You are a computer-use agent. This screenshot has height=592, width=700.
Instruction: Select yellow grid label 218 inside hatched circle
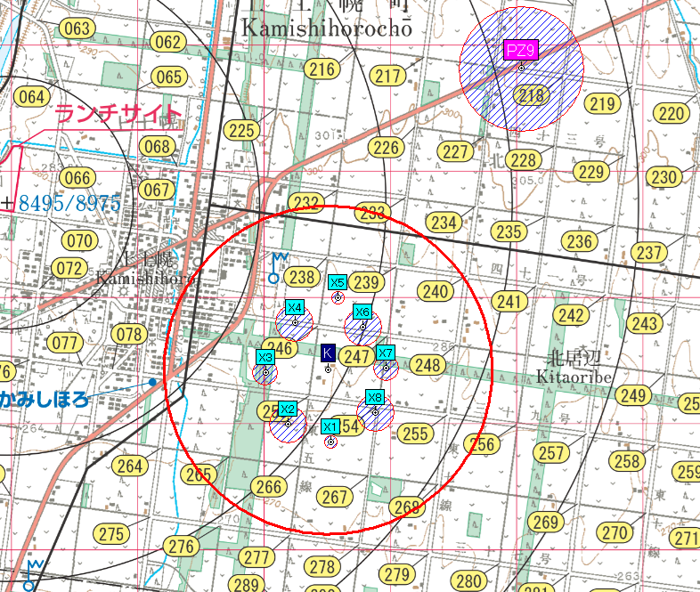pyautogui.click(x=532, y=95)
